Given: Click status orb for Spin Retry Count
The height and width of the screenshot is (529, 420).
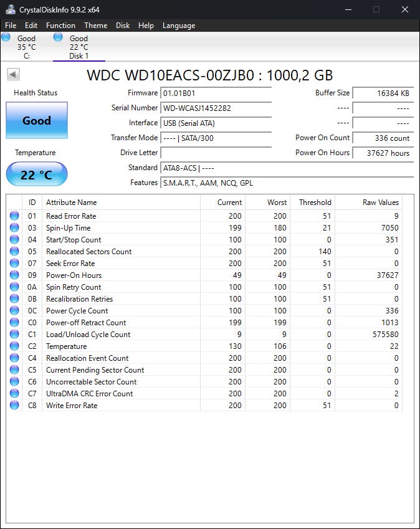Looking at the screenshot, I should tap(14, 287).
